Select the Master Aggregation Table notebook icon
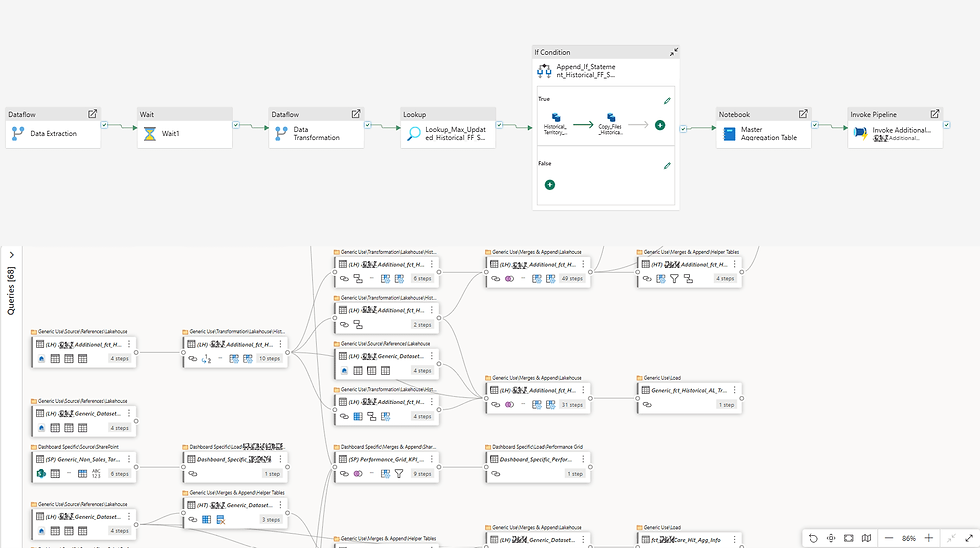This screenshot has width=980, height=548. pos(729,134)
